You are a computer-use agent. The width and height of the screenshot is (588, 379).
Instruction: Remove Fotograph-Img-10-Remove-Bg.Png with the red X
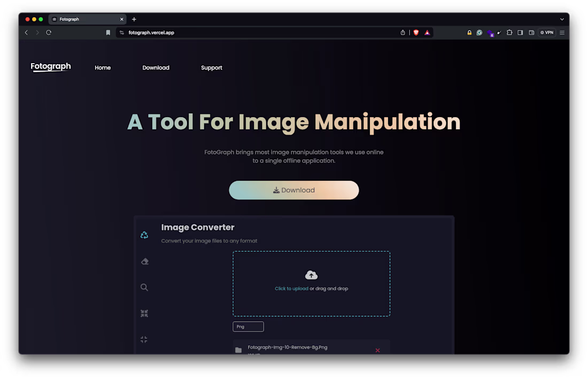377,350
